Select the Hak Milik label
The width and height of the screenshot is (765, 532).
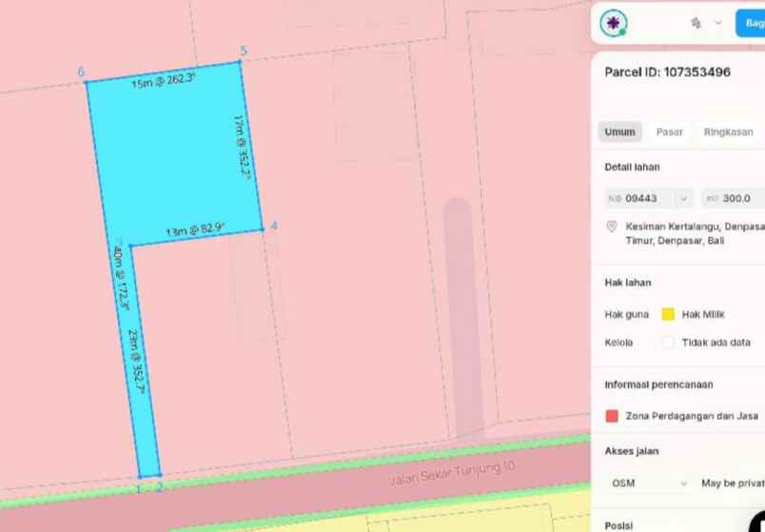click(x=703, y=314)
